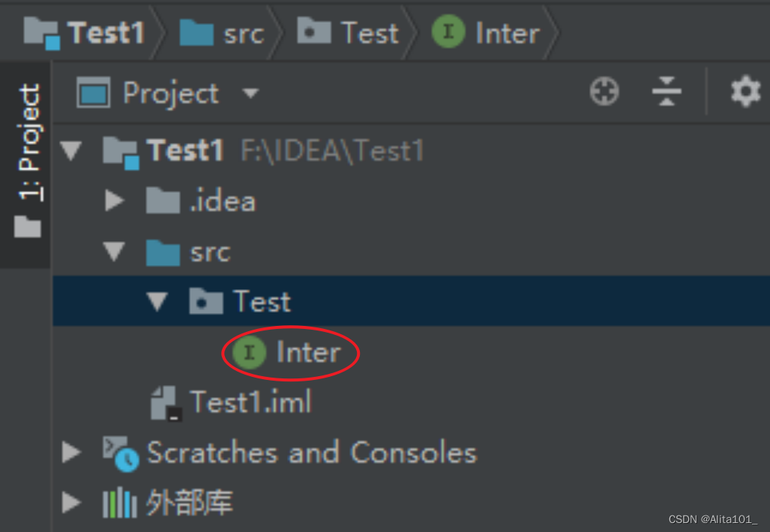Open the Project panel settings gear

coord(745,91)
